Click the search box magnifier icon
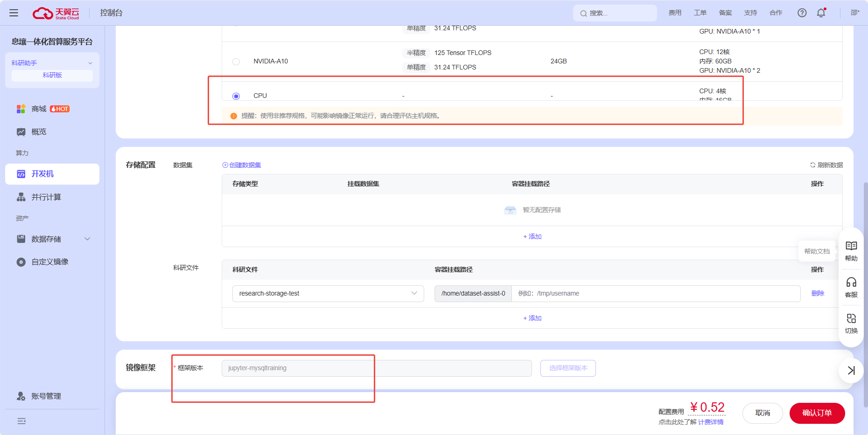 (583, 14)
